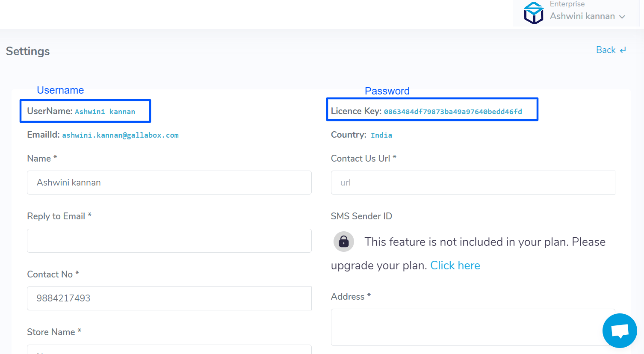Click the UserName value Ashwini kannan
The image size is (644, 354).
[105, 112]
